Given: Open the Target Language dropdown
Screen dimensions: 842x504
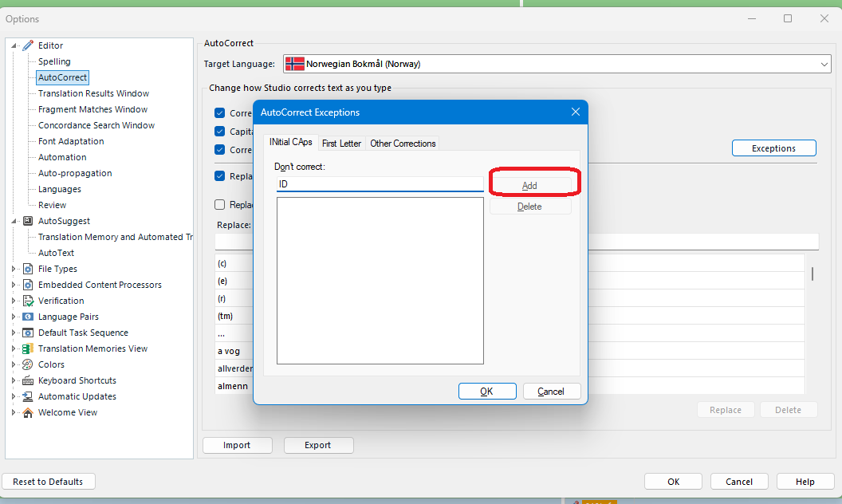Looking at the screenshot, I should click(x=824, y=64).
